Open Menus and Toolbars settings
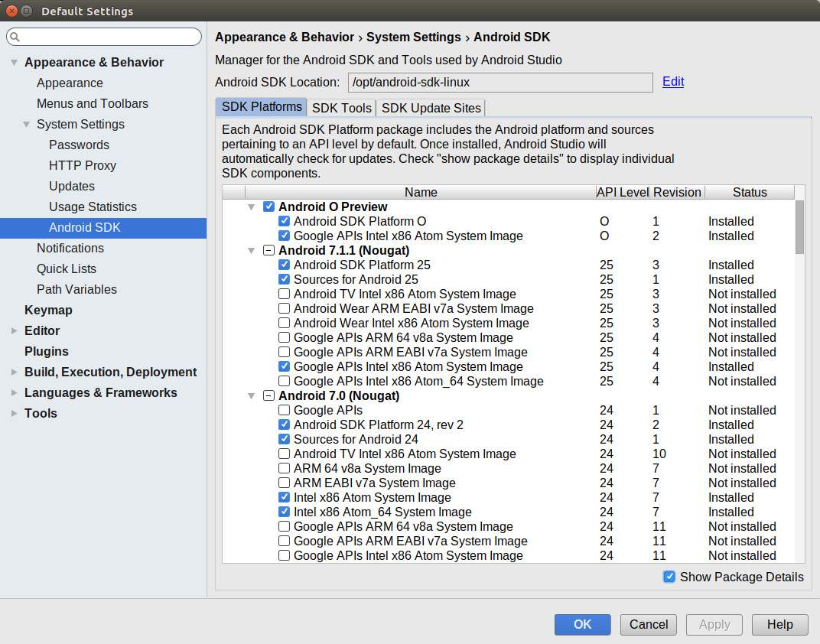Viewport: 820px width, 644px height. pos(92,103)
